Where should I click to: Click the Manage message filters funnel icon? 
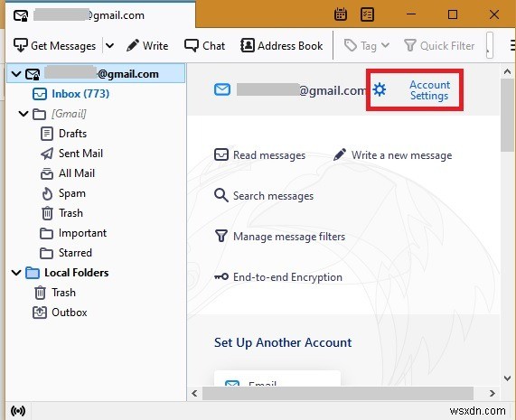tap(221, 236)
